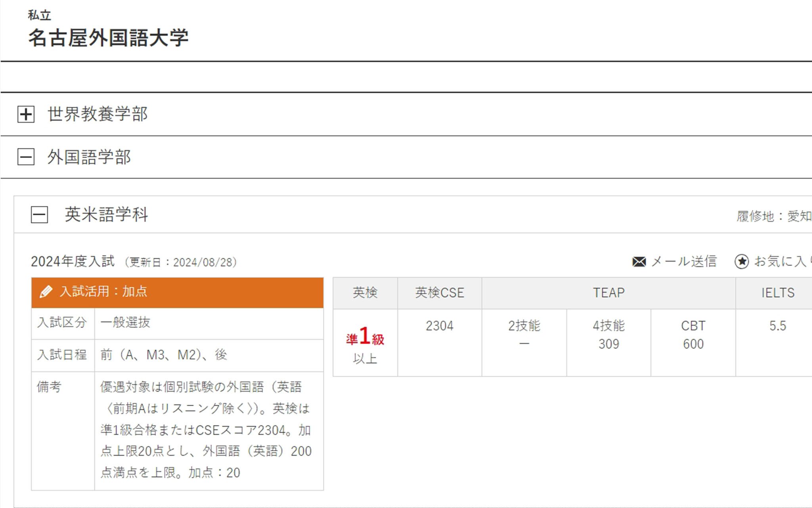Click the CBT 600 TEAP cell
The height and width of the screenshot is (508, 812).
(x=693, y=343)
